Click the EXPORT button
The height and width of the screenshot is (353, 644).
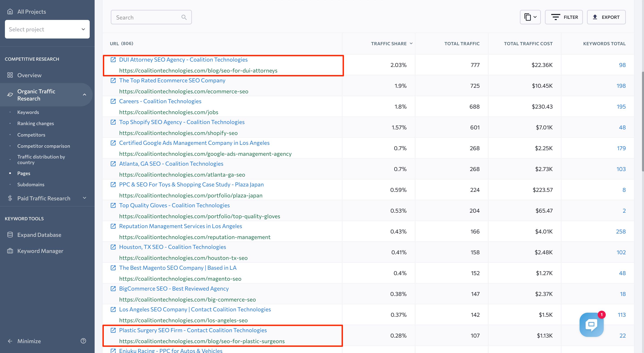click(606, 17)
